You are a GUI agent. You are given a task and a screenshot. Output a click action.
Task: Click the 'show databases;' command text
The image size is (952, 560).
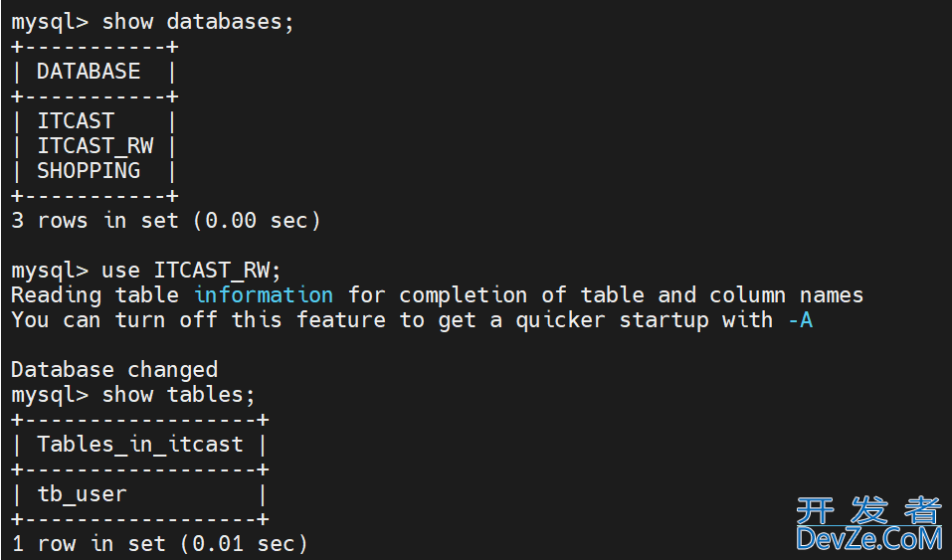197,22
